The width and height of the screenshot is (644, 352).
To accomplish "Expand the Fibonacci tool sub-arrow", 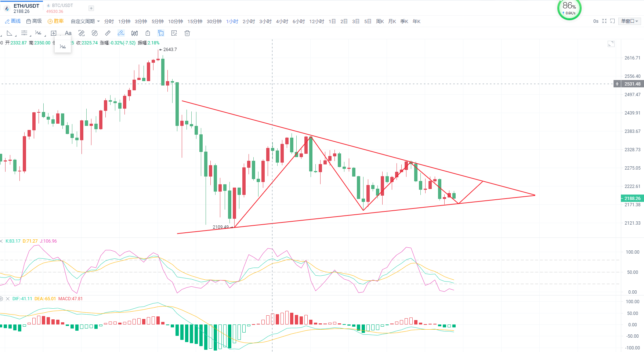I will 45,36.
